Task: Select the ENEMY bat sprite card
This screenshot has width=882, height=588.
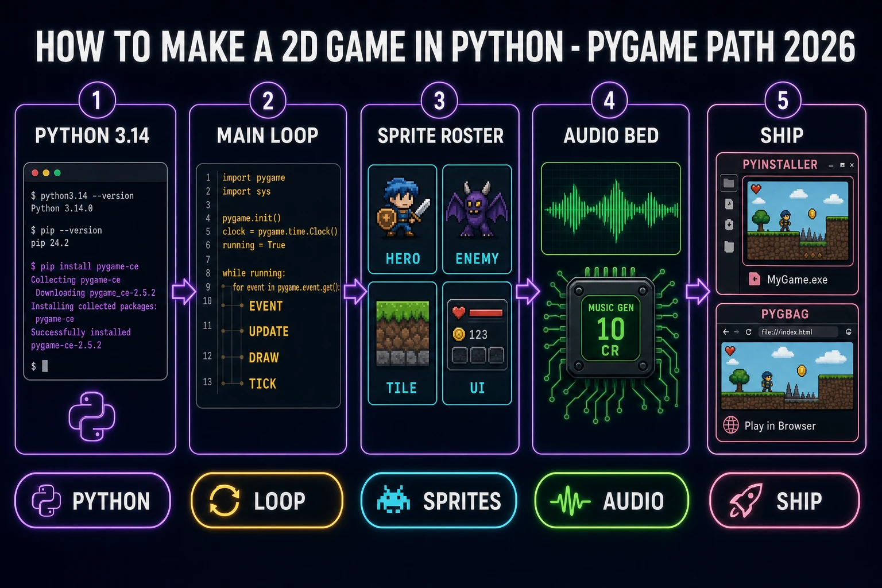Action: 477,219
